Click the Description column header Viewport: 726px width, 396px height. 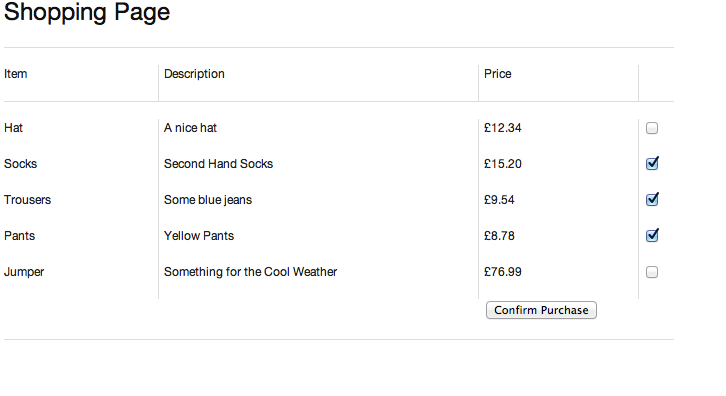pos(194,74)
